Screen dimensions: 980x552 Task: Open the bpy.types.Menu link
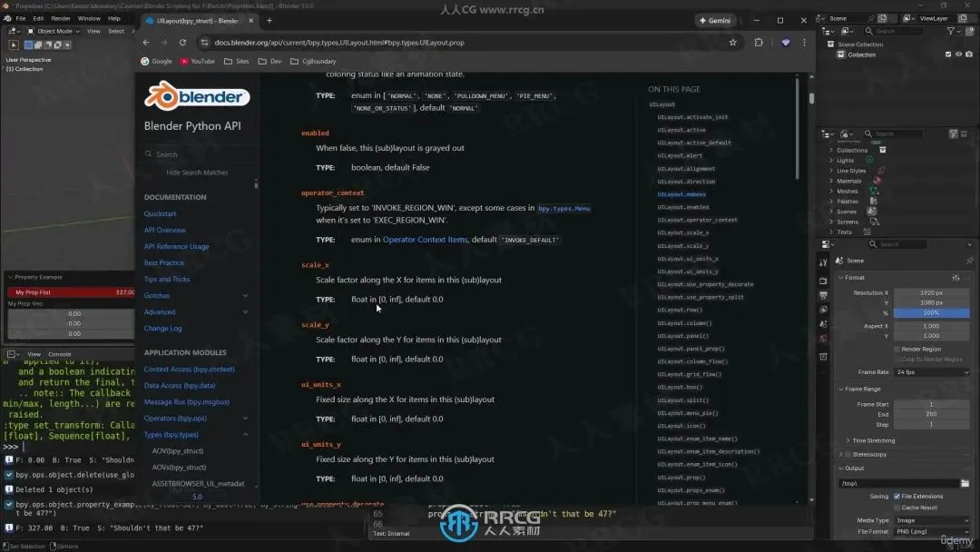click(563, 208)
